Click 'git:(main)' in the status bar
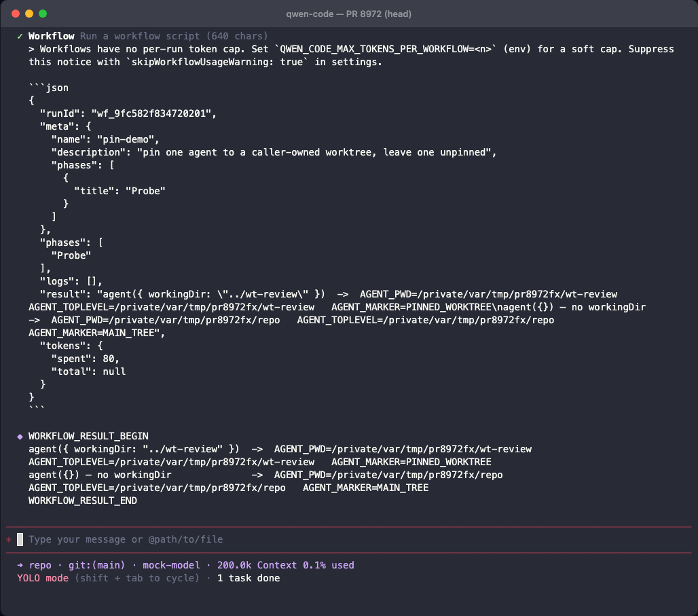Viewport: 698px width, 616px height. [96, 565]
